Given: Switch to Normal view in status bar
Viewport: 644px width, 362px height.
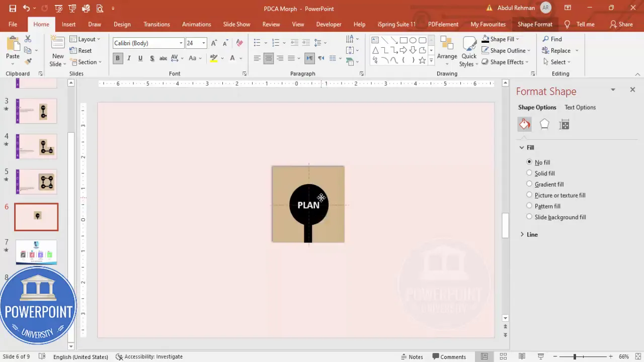Looking at the screenshot, I should click(x=484, y=356).
